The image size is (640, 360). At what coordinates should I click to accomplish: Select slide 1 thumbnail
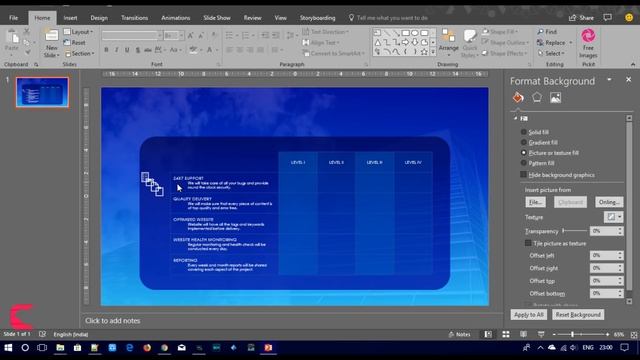pos(42,92)
